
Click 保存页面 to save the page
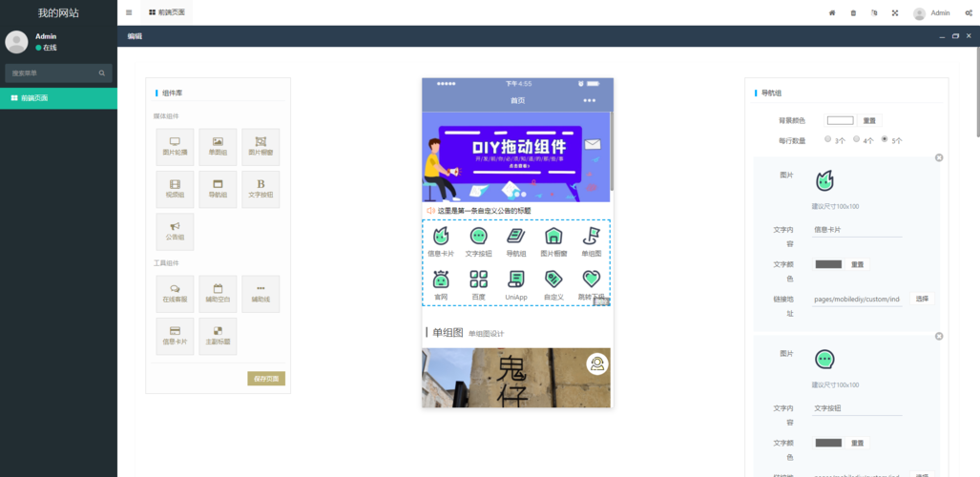266,378
